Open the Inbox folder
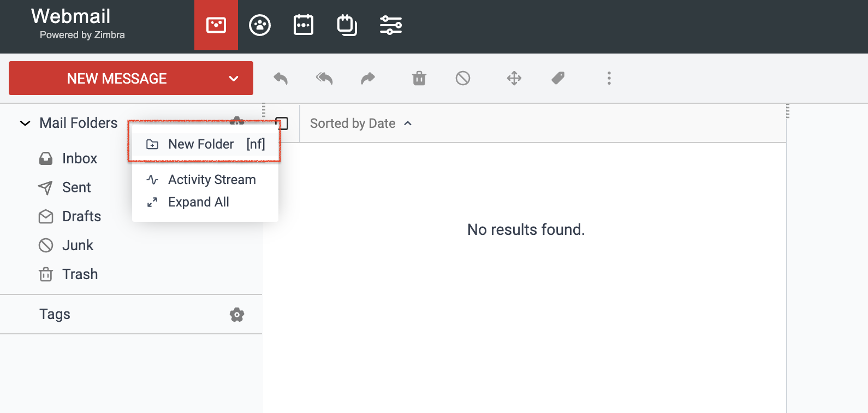This screenshot has width=868, height=413. tap(80, 158)
